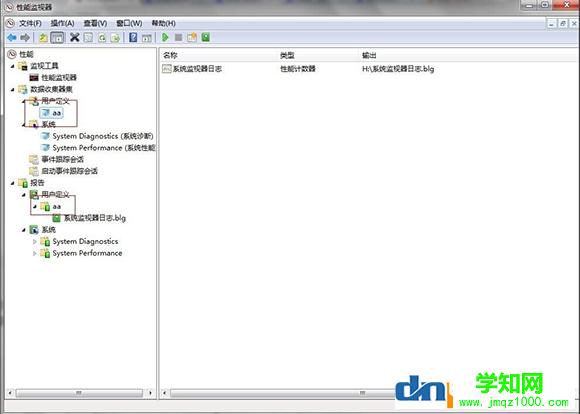This screenshot has height=414, width=580.
Task: Open the 文件(F) menu
Action: (30, 24)
